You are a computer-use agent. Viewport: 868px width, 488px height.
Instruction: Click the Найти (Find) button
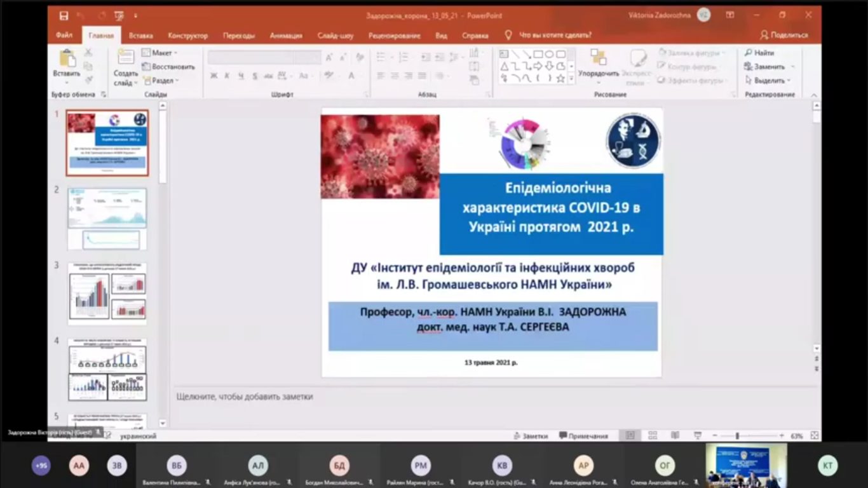[760, 53]
